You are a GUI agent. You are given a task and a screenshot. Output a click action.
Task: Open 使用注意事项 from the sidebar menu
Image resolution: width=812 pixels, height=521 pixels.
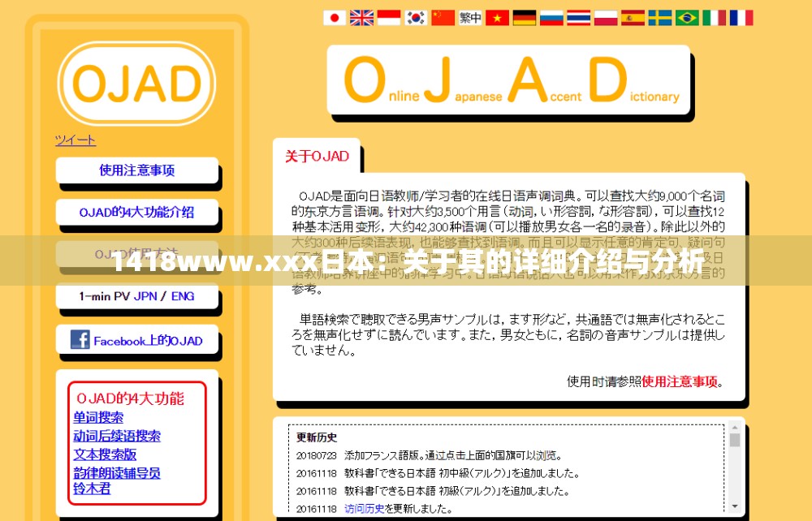pos(137,170)
